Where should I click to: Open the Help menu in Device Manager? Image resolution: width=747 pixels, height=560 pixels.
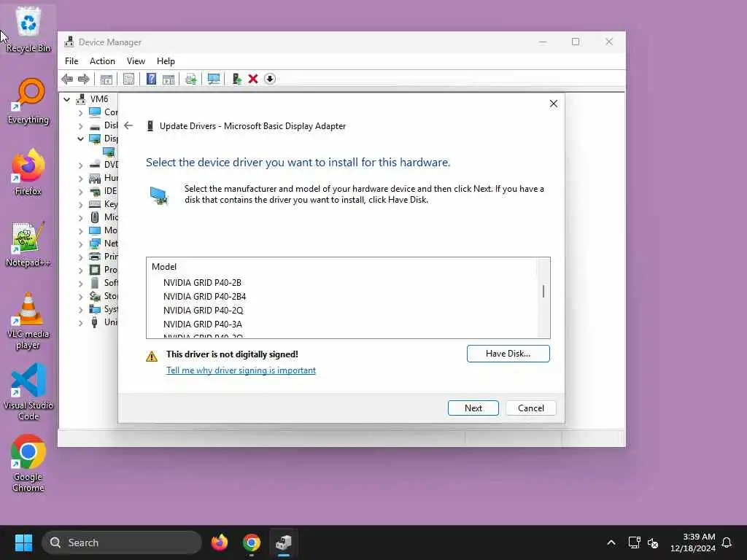(166, 61)
